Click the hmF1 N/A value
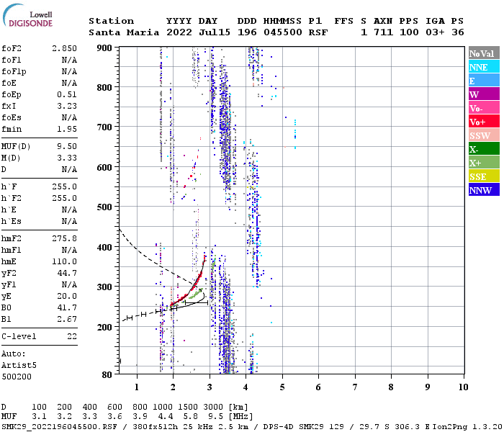 pyautogui.click(x=69, y=251)
